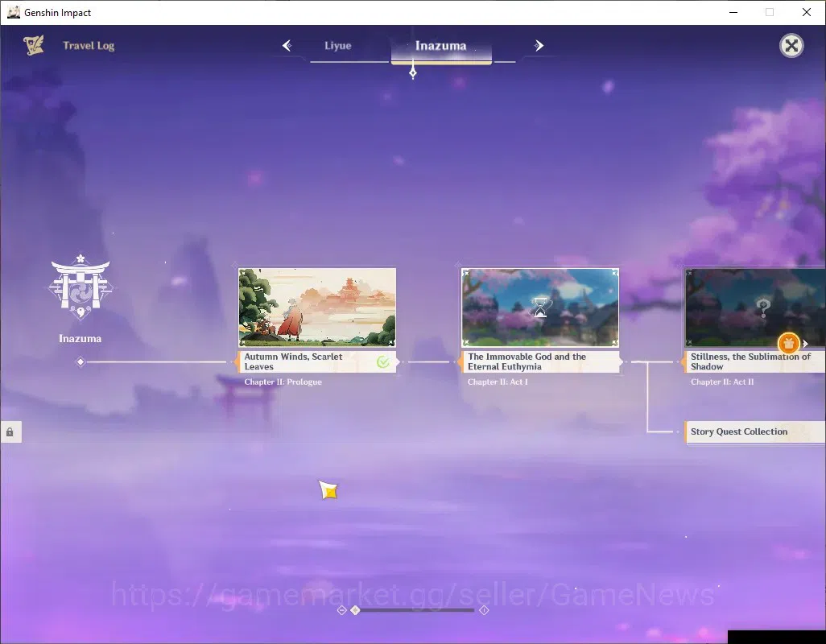Click the Chapter II: Act II label

coord(721,382)
